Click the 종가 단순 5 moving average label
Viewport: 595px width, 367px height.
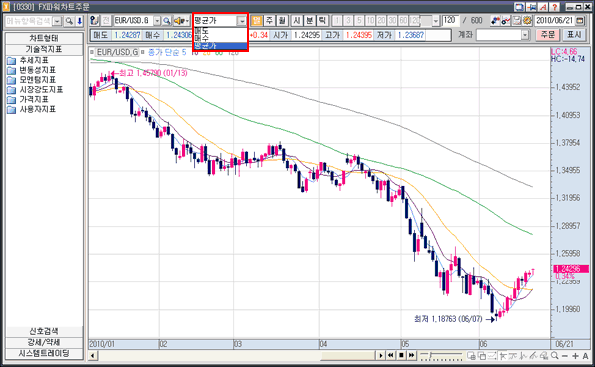167,52
